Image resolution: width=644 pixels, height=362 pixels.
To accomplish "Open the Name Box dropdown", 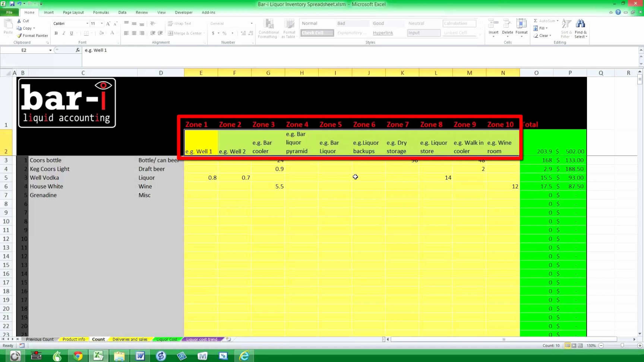I will click(x=50, y=50).
